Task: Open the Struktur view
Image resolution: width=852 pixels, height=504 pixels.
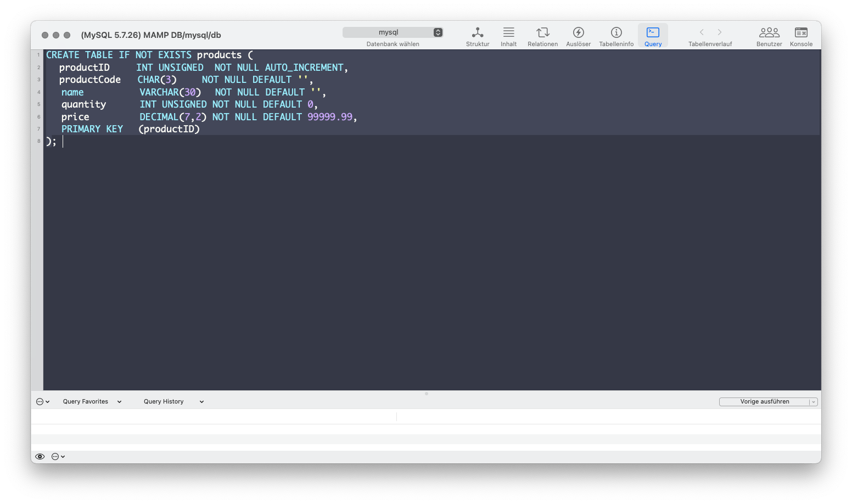Action: 477,36
